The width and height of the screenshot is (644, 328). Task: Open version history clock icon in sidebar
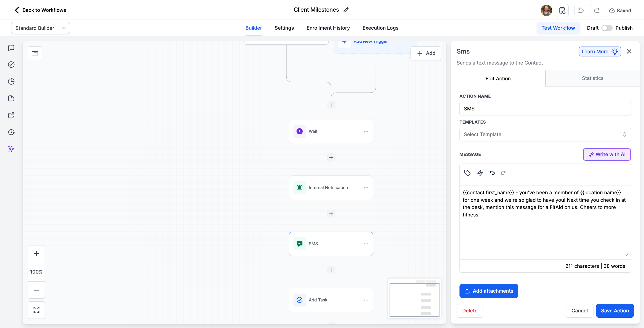pos(11,132)
